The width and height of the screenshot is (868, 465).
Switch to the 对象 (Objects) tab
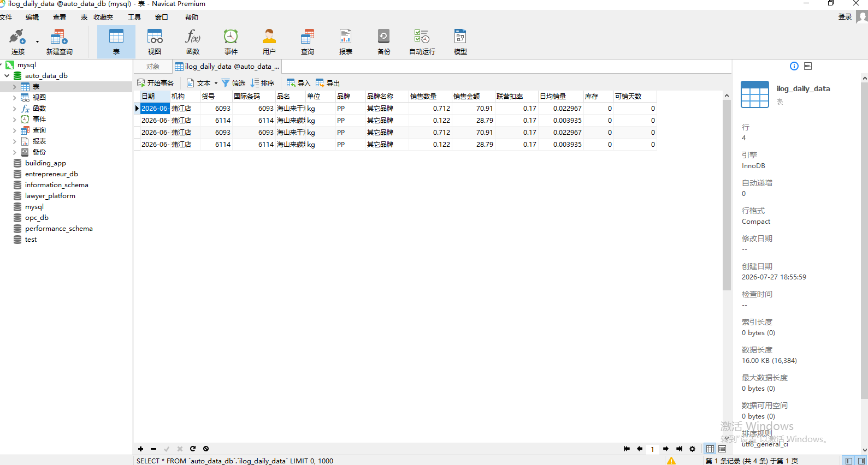153,67
